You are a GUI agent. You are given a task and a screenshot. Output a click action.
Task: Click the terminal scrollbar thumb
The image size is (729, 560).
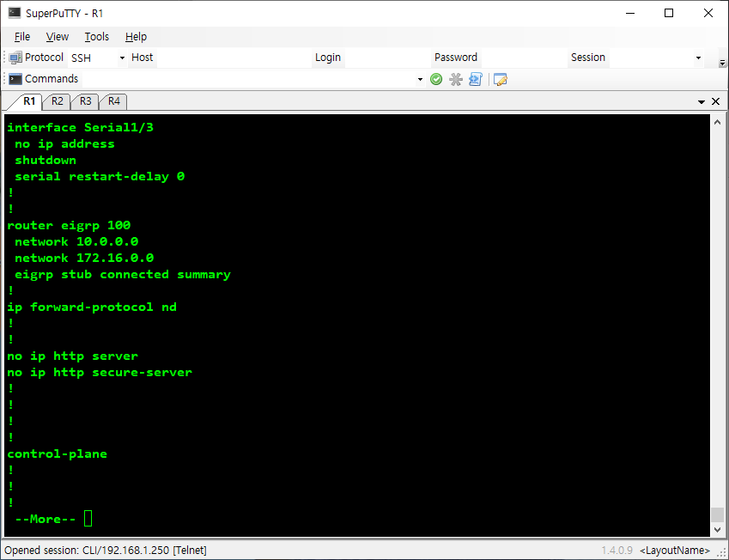pyautogui.click(x=717, y=514)
